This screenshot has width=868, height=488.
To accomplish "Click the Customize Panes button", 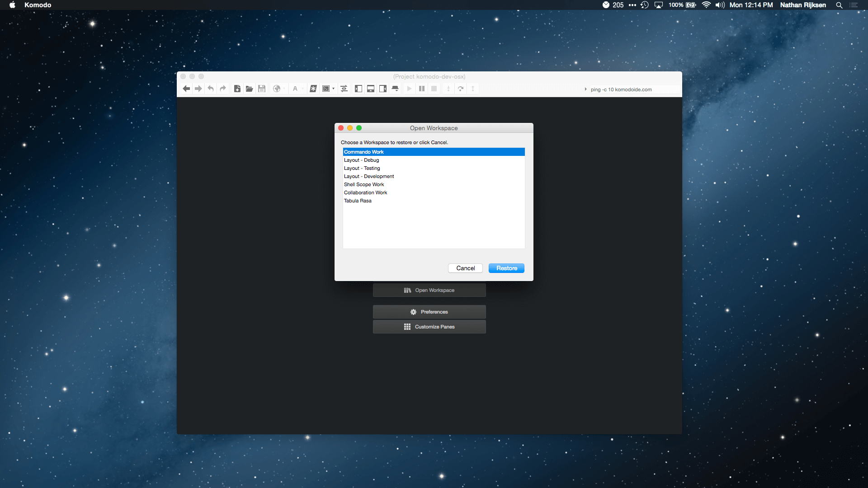I will click(429, 327).
